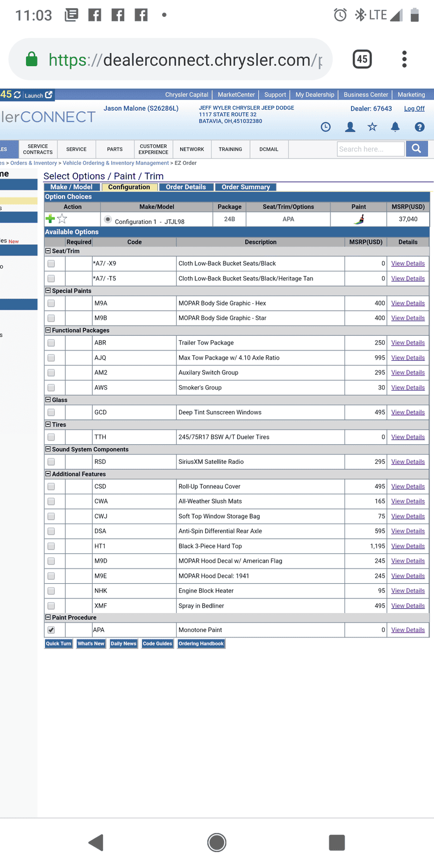Collapse the Tires section
The width and height of the screenshot is (434, 868).
(48, 425)
